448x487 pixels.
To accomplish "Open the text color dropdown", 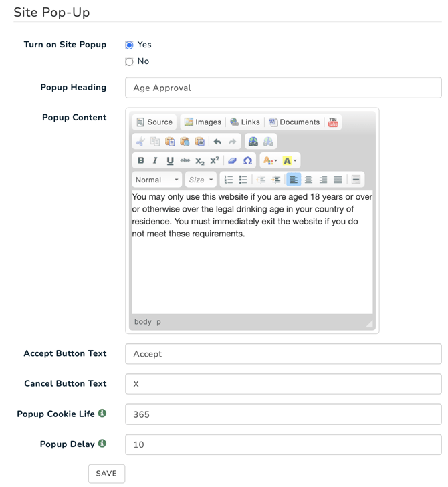I will point(270,160).
